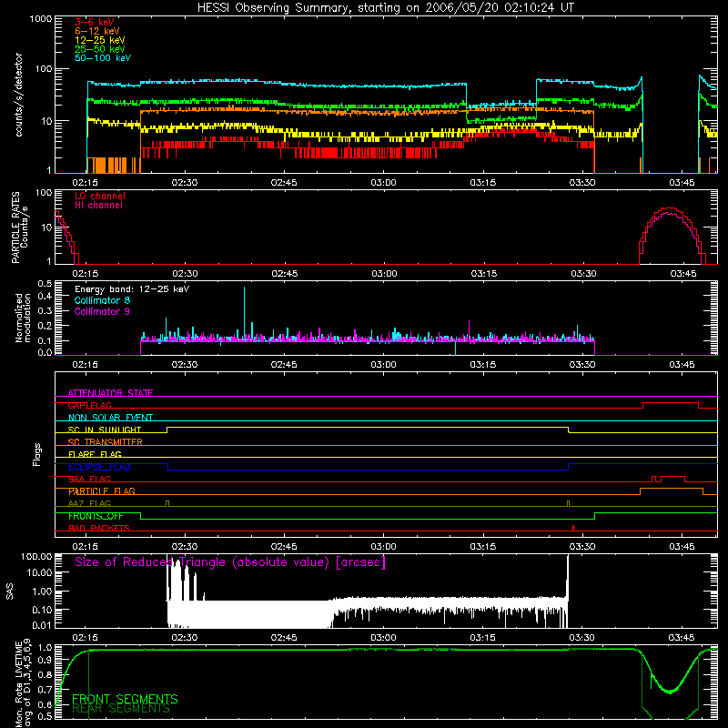
Task: Click the Collimator 8 legend label
Action: point(102,300)
